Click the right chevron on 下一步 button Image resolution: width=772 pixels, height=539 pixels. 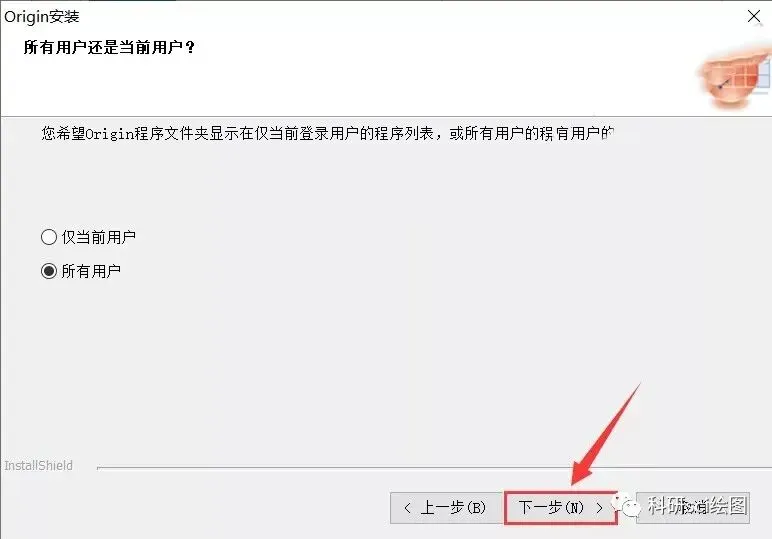599,507
